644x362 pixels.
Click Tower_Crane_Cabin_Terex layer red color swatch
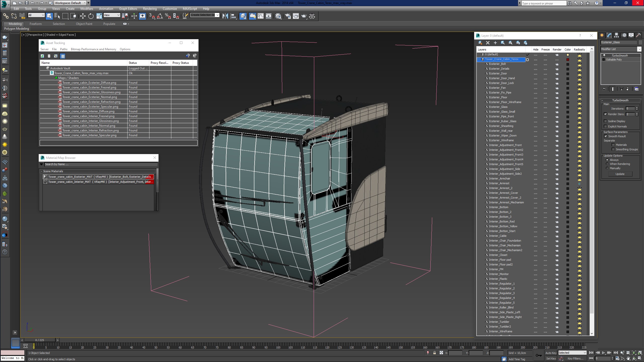568,60
